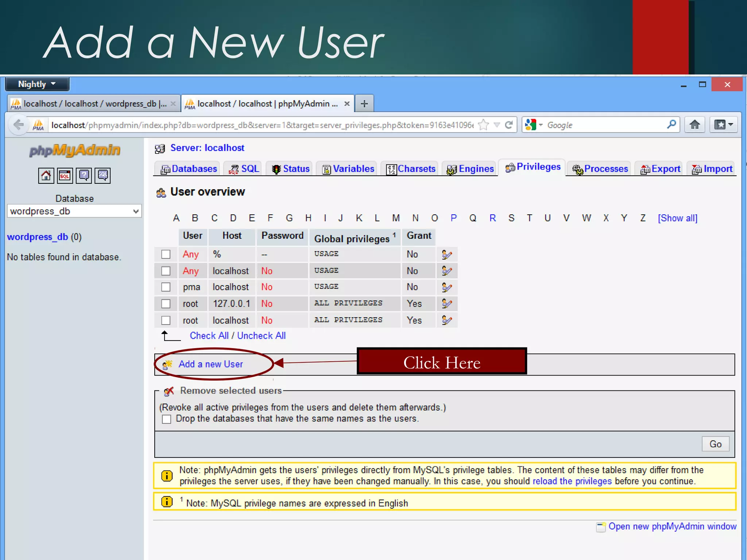Click the Uncheck All link
Screen dimensions: 747x560
(x=262, y=336)
